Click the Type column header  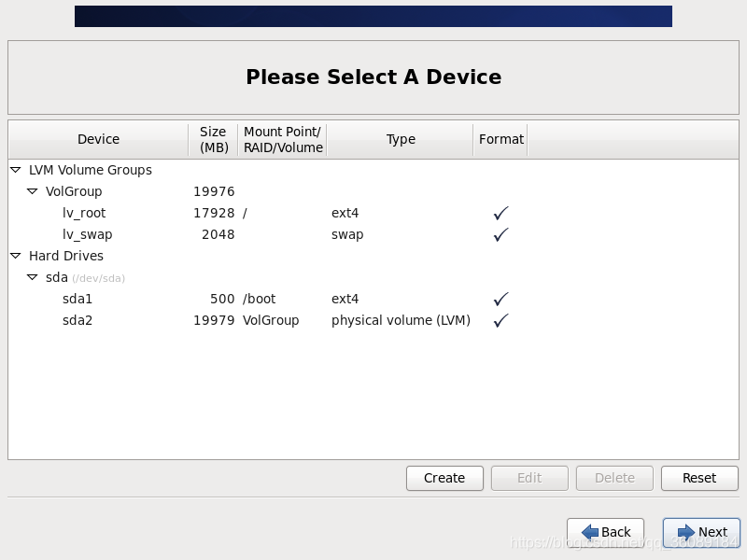(x=401, y=139)
